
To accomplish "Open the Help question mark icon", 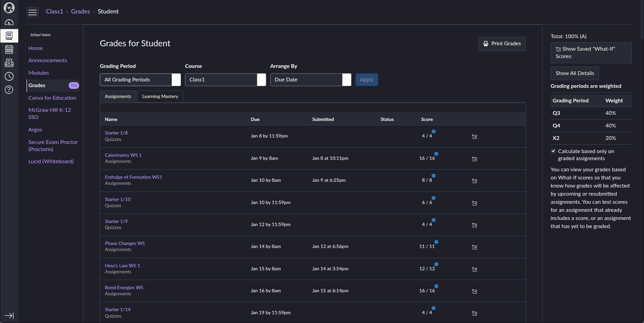I will tap(9, 90).
